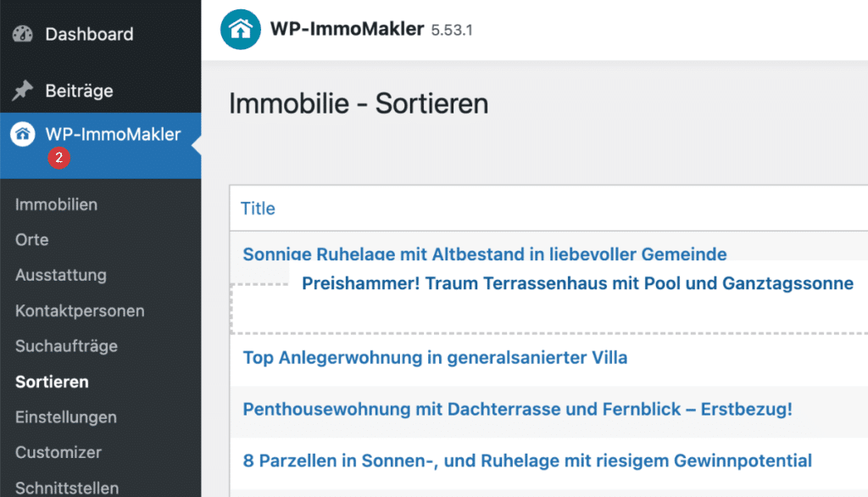Click the Dashboard gauge icon
This screenshot has width=868, height=497.
(23, 35)
